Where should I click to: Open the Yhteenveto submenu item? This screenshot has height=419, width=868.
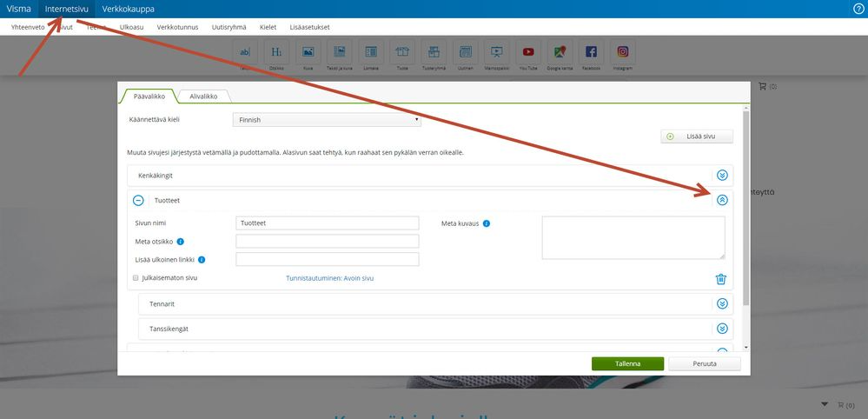(x=28, y=27)
